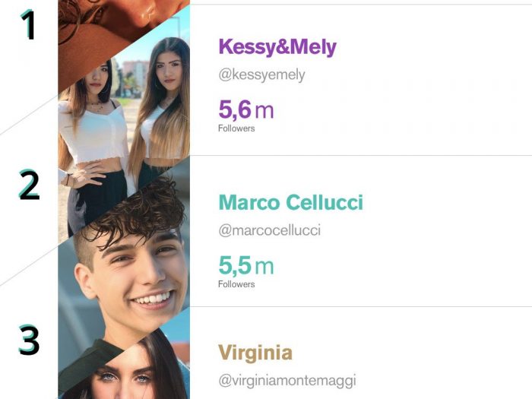Click the Followers label under Kessy&Mely
The height and width of the screenshot is (399, 532).
coord(236,128)
